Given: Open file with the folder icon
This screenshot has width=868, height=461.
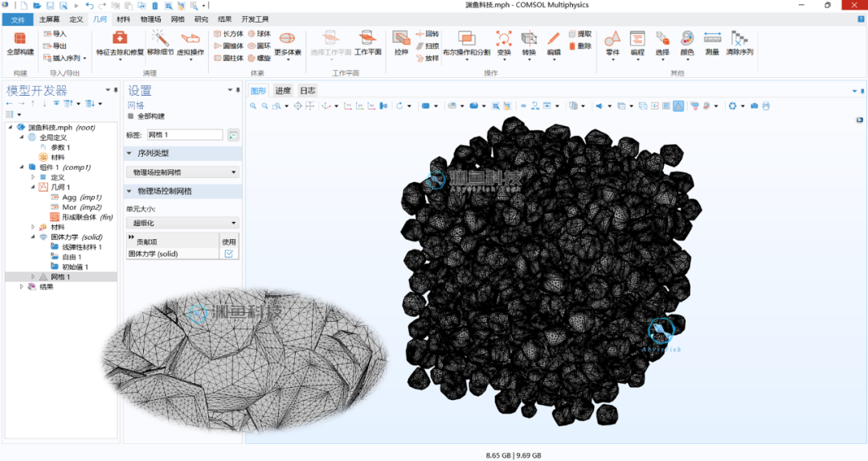Looking at the screenshot, I should click(37, 6).
